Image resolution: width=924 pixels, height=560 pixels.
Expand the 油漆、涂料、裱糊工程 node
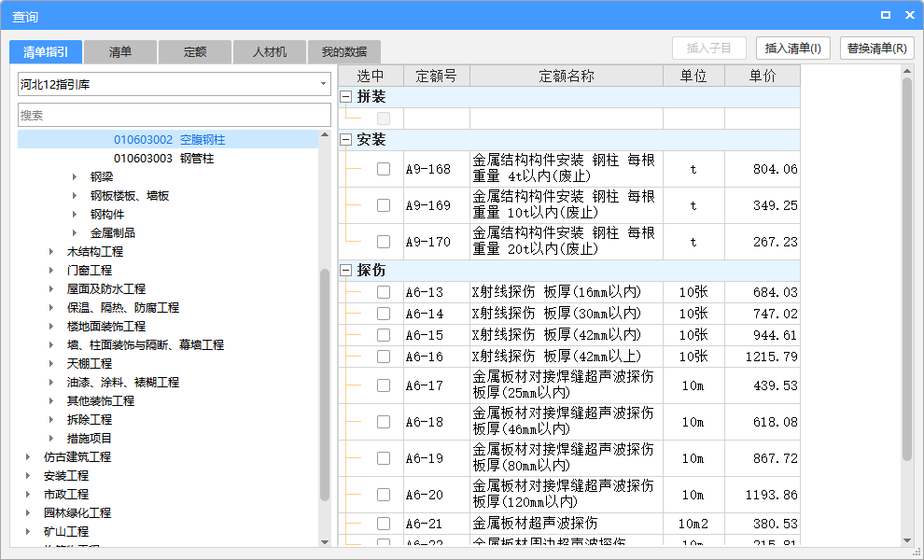tap(51, 382)
